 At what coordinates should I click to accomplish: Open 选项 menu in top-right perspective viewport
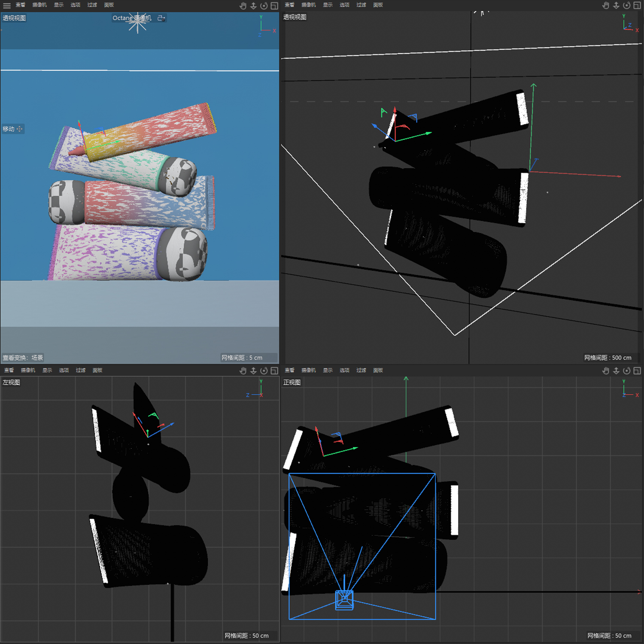[x=345, y=5]
